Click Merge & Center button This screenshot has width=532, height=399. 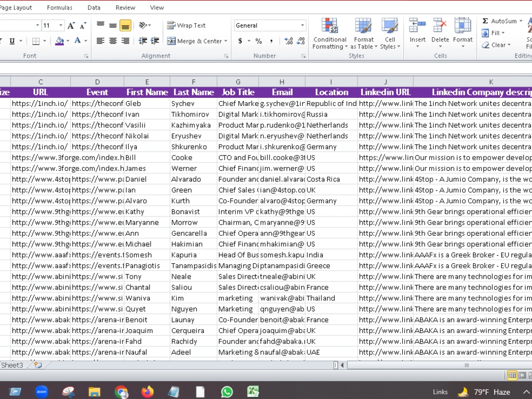point(194,41)
